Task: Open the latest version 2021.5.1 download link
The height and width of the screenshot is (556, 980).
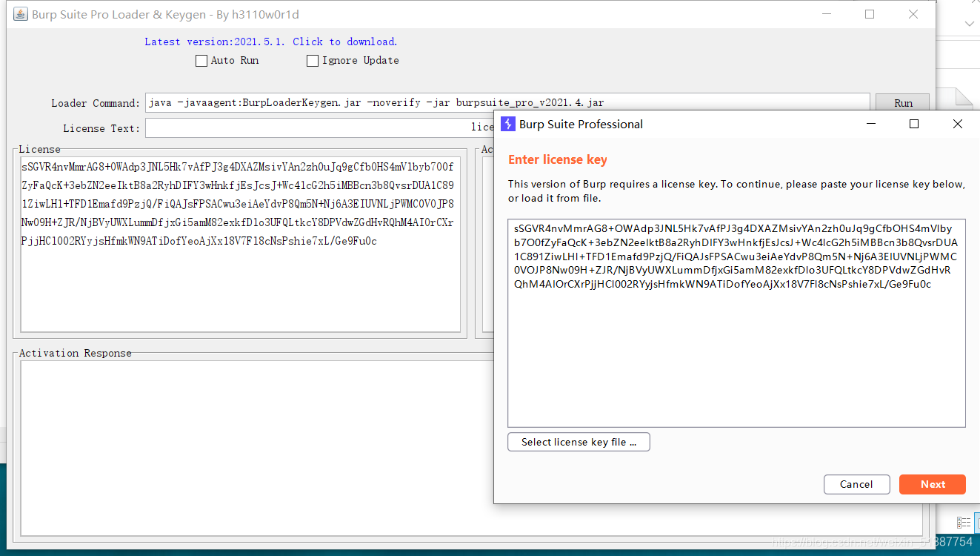Action: coord(271,42)
